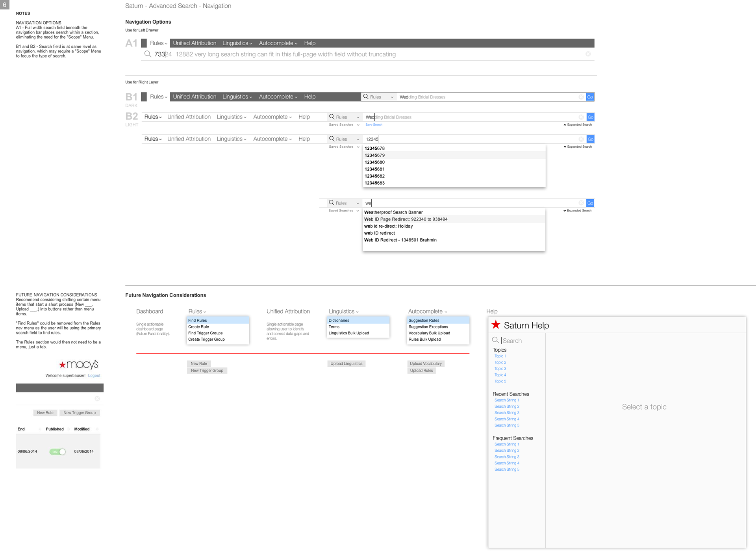This screenshot has width=756, height=551.
Task: Toggle the Published ON switch
Action: point(57,452)
